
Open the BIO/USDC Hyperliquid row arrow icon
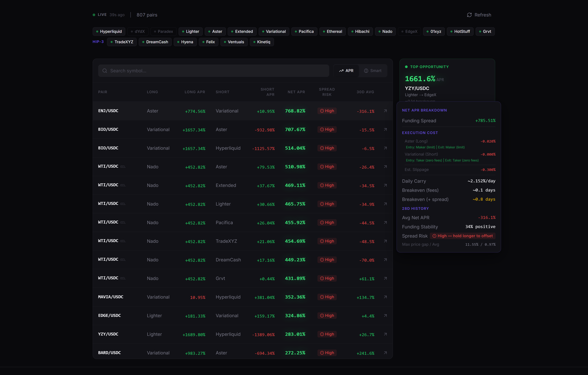click(385, 148)
